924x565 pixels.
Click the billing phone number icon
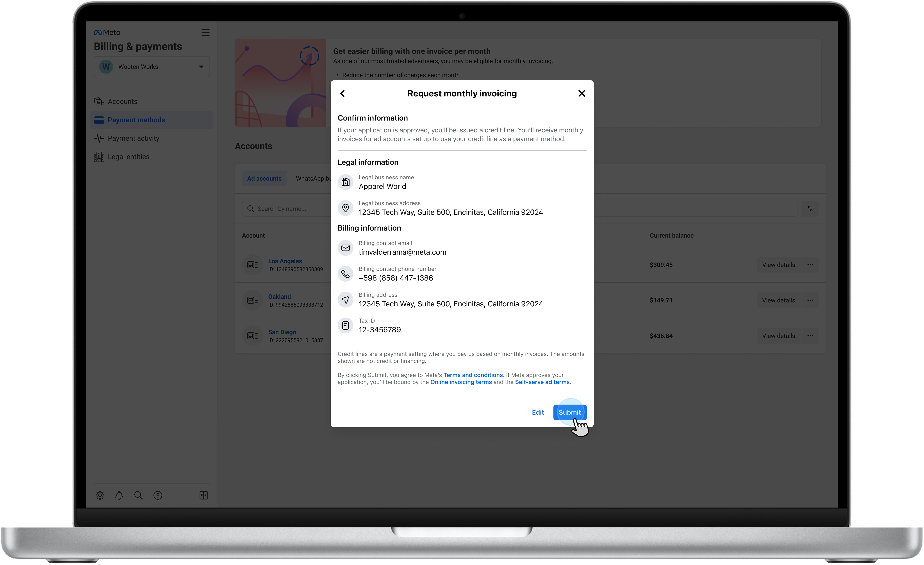(345, 274)
